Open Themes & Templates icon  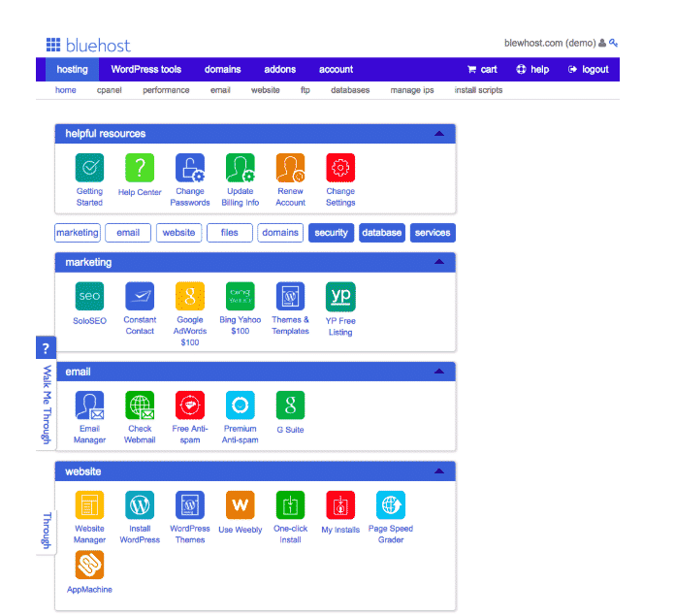tap(290, 296)
